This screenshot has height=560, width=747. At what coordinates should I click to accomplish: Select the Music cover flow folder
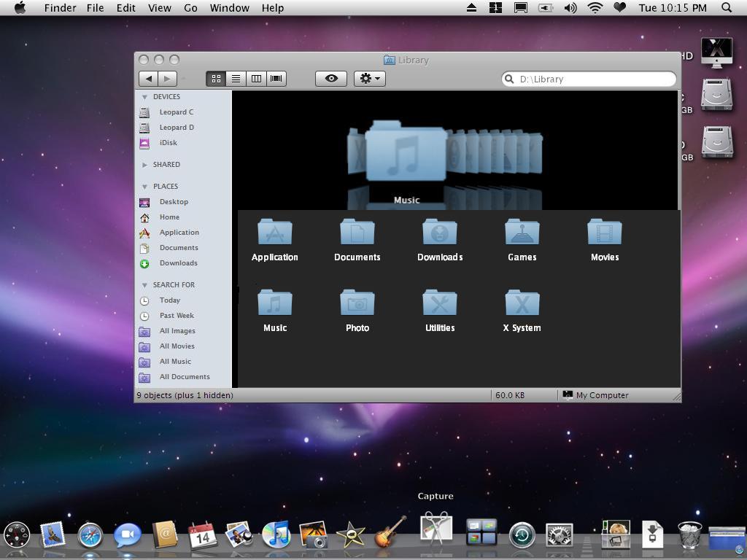[x=406, y=152]
